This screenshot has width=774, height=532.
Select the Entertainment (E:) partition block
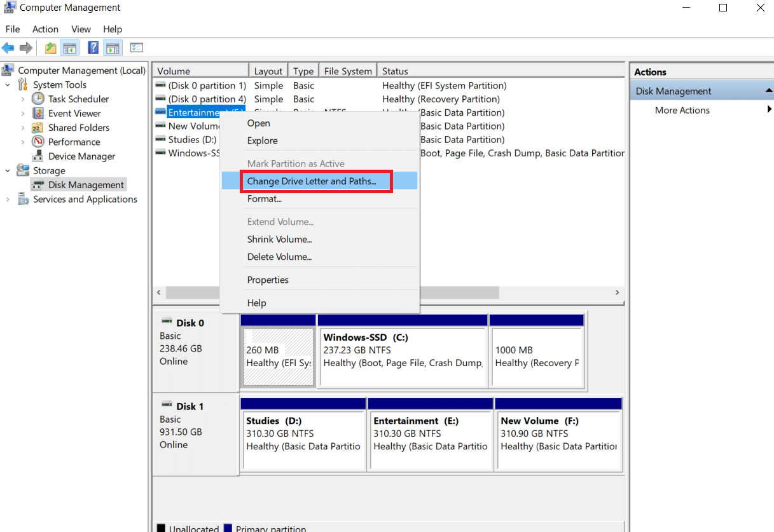[430, 434]
